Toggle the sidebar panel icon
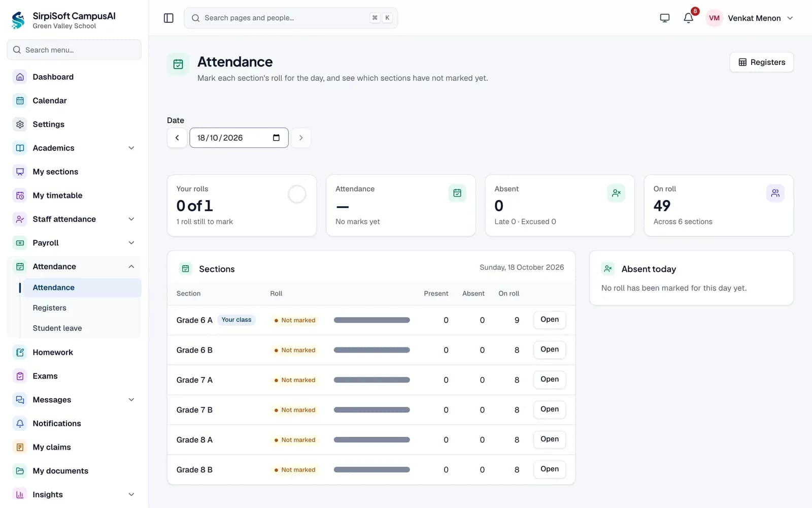This screenshot has height=508, width=812. click(x=168, y=18)
